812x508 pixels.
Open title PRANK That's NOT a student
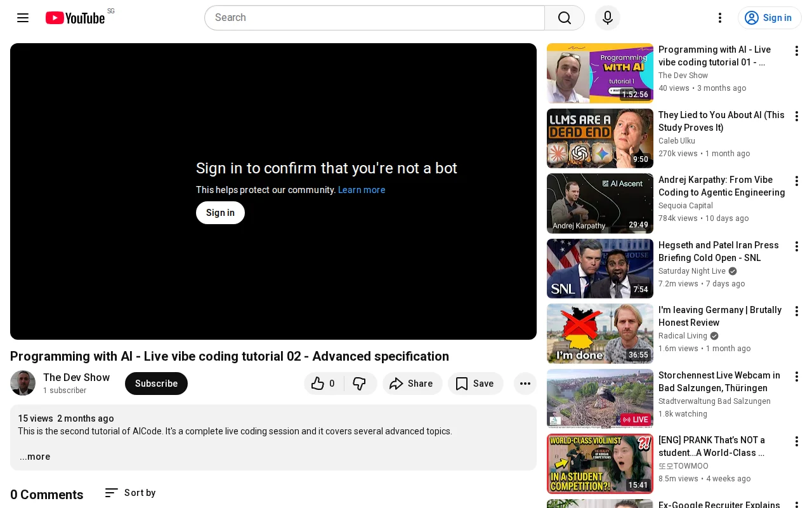click(x=712, y=446)
